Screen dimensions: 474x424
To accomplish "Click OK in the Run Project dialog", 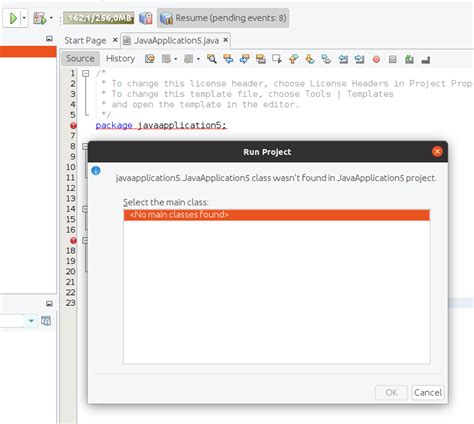I will click(391, 392).
